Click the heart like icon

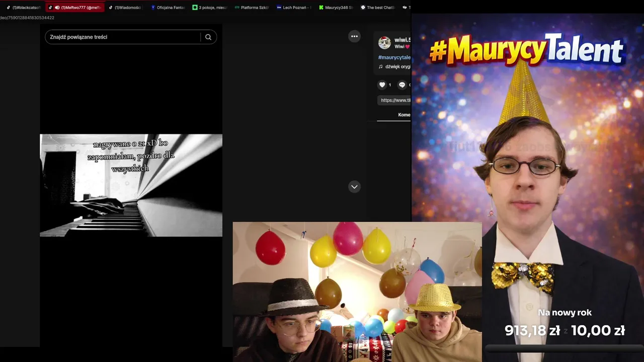coord(382,85)
